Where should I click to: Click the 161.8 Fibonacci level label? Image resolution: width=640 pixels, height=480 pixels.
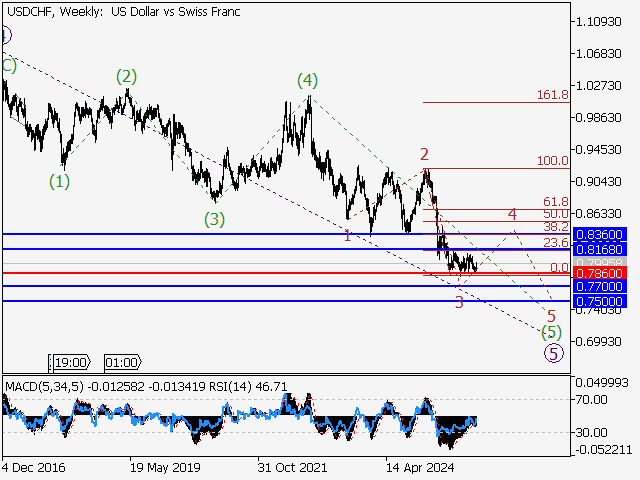click(552, 94)
